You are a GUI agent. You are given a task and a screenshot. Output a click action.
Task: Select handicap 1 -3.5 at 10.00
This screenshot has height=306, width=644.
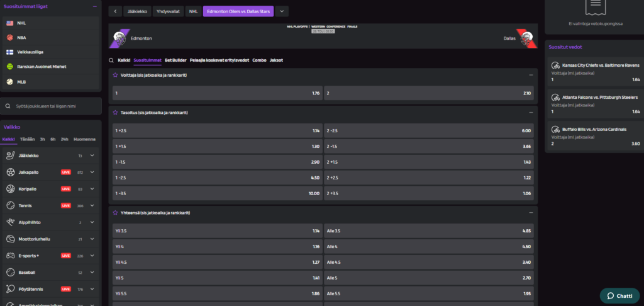[x=217, y=193]
